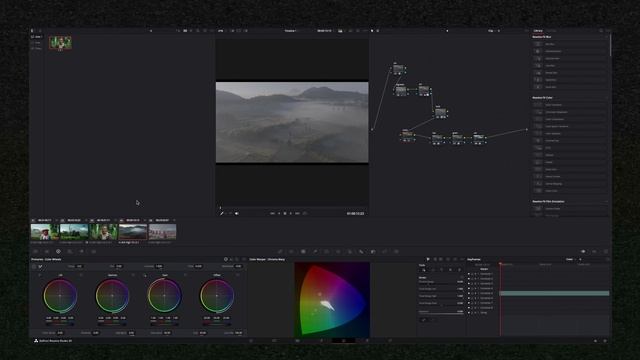This screenshot has height=360, width=640.
Task: Play the viewer clip forward
Action: 291,213
